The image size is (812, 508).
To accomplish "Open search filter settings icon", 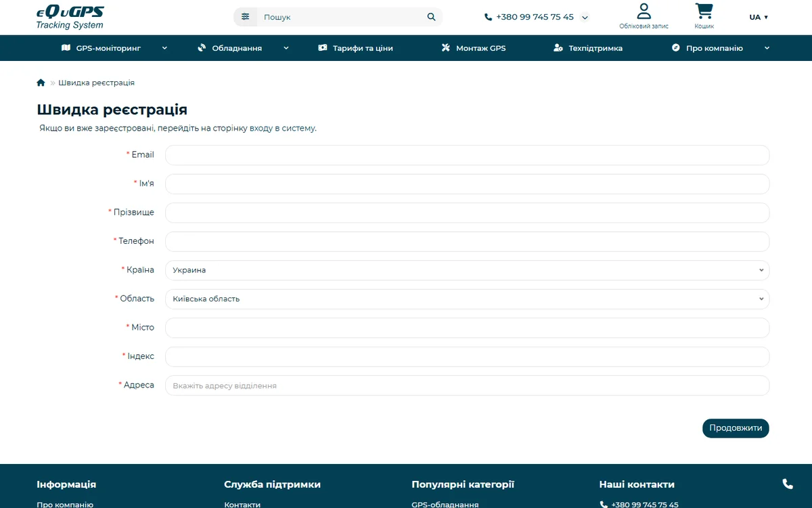I will [245, 17].
